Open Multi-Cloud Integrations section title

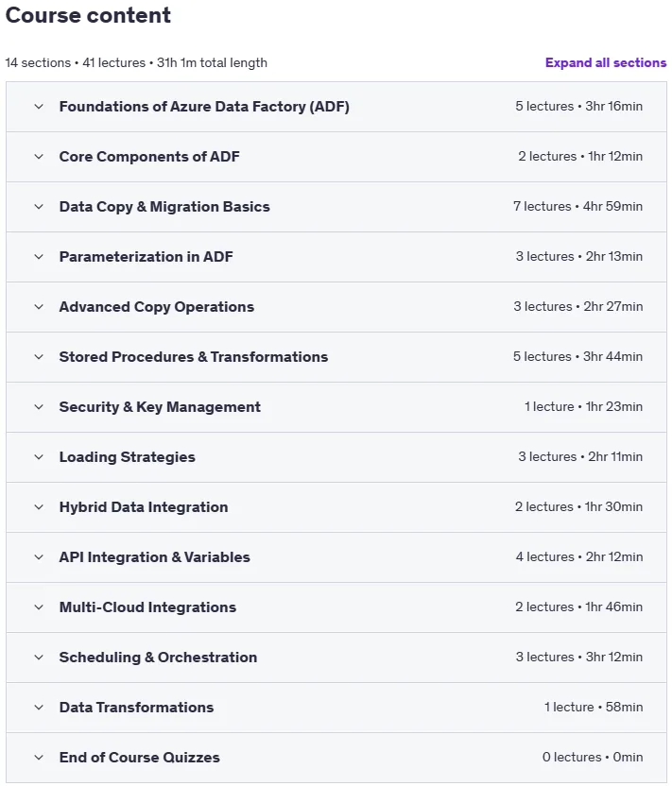pyautogui.click(x=147, y=607)
